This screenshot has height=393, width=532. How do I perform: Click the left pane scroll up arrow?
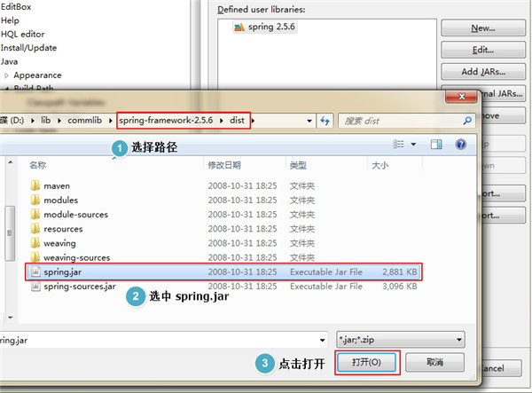coord(11,162)
